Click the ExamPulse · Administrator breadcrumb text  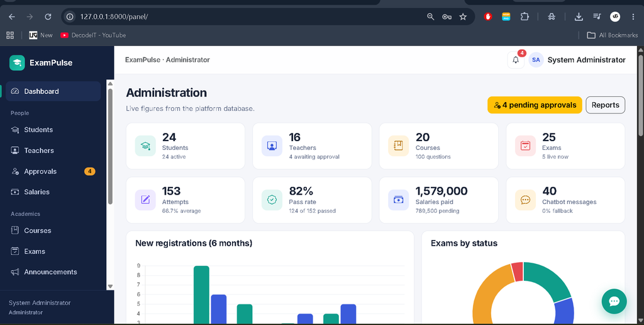(167, 60)
